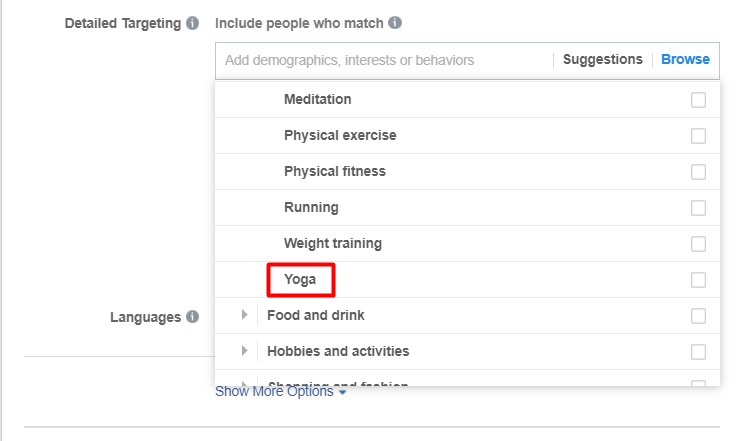Expand the Hobbies and activities category
The width and height of the screenshot is (743, 441).
pos(244,351)
